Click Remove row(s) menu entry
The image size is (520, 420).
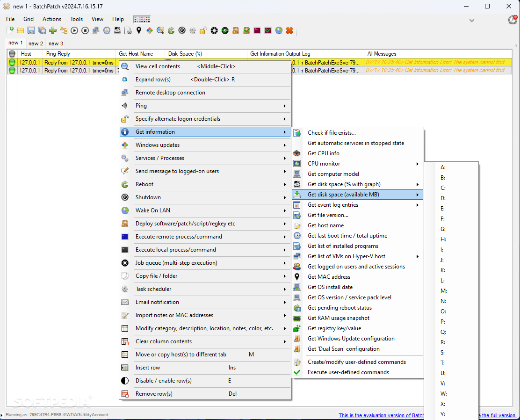(205, 394)
